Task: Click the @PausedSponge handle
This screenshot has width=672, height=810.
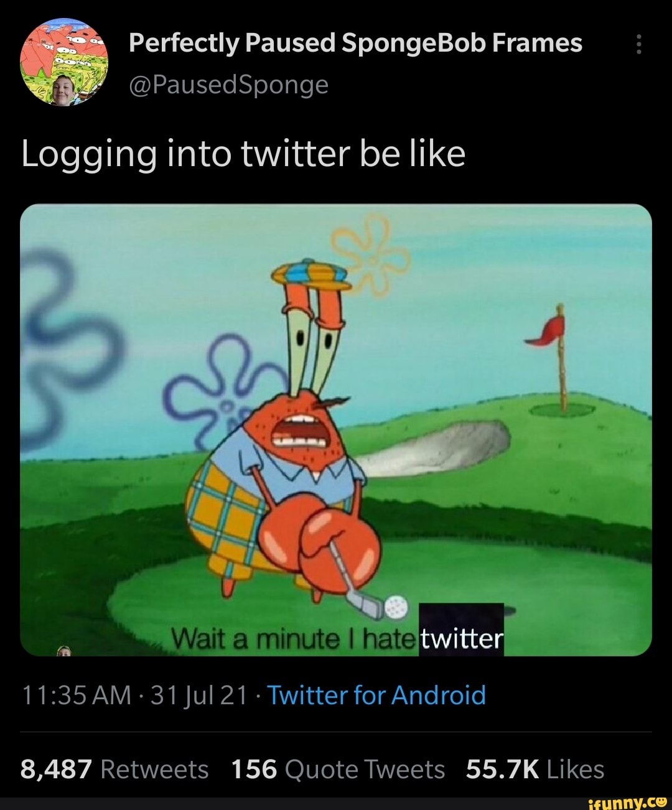Action: point(228,85)
